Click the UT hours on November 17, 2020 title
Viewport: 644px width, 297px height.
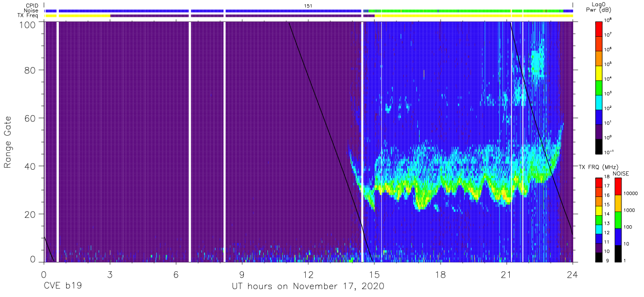point(308,287)
